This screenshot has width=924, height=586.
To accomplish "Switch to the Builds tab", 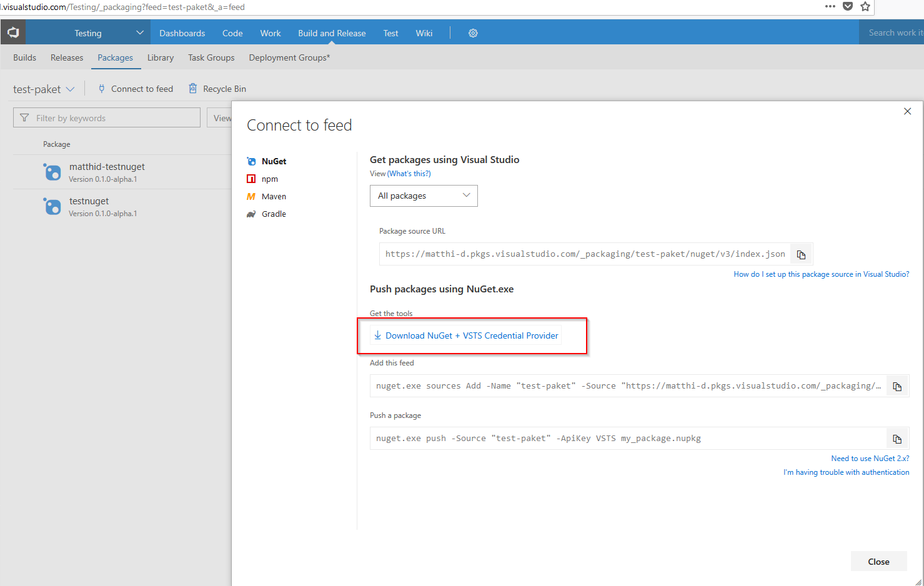I will click(24, 57).
